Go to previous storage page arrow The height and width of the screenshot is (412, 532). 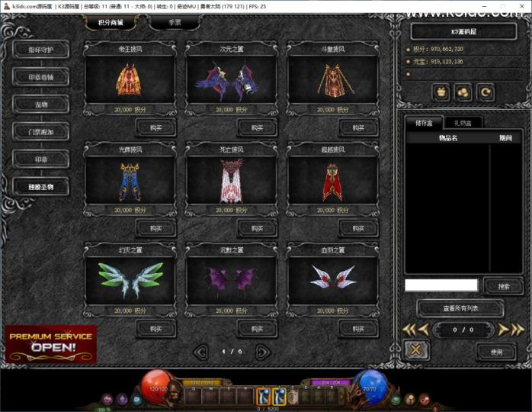424,329
